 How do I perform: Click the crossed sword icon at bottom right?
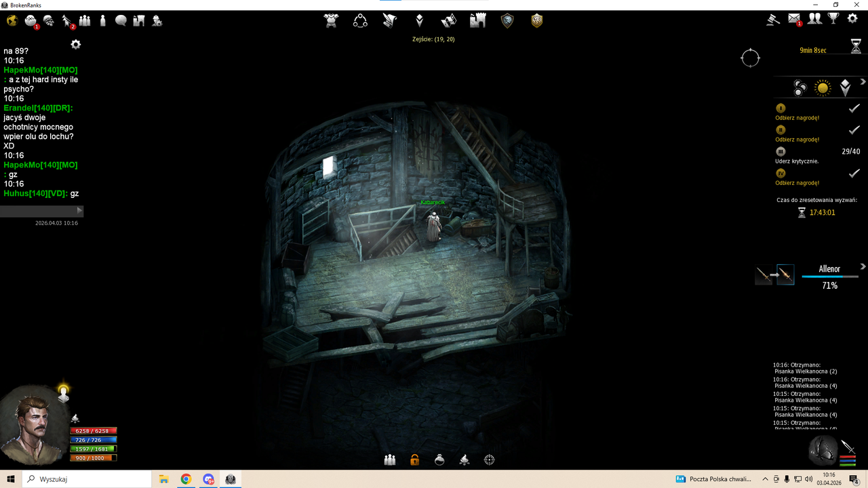(848, 447)
